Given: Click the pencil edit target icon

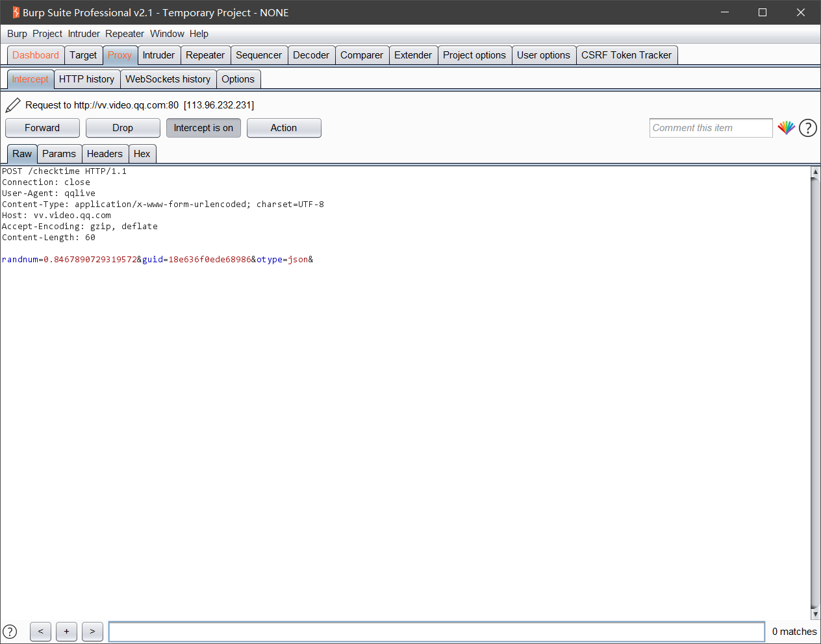Looking at the screenshot, I should 13,105.
